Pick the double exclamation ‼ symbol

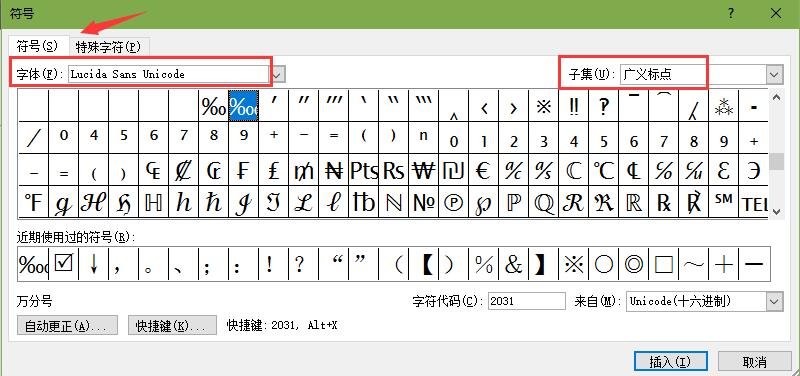tap(573, 106)
